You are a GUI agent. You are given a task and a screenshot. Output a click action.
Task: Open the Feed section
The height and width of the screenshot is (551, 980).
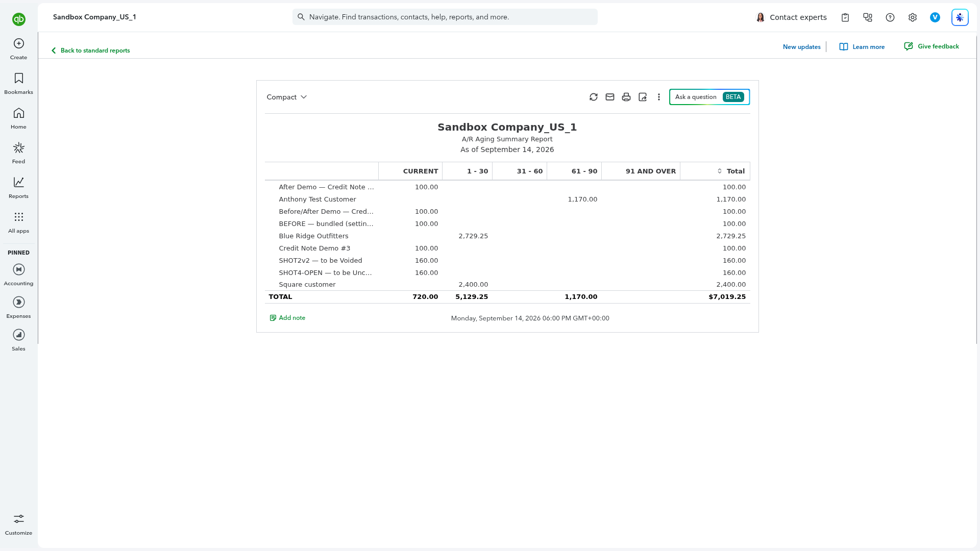(x=19, y=153)
